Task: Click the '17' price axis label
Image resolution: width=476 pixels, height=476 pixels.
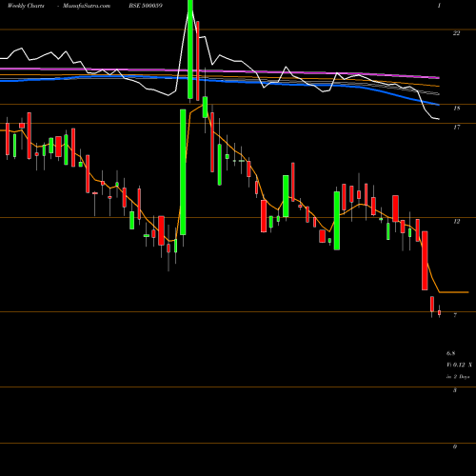Action: pos(456,128)
